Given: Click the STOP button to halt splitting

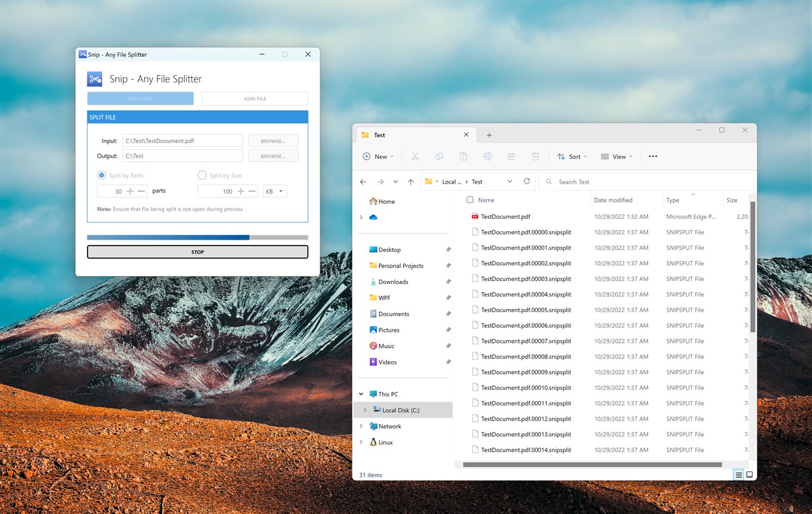Looking at the screenshot, I should [x=197, y=251].
